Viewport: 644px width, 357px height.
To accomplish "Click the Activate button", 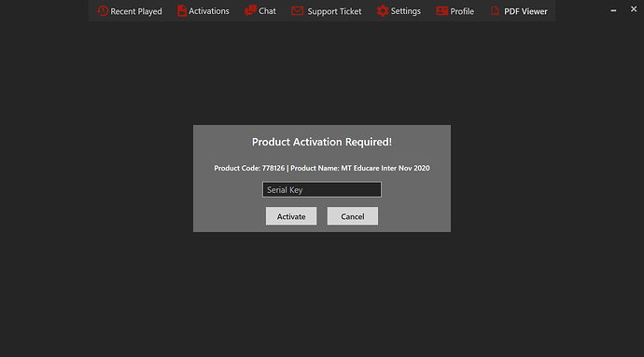I will (x=291, y=216).
